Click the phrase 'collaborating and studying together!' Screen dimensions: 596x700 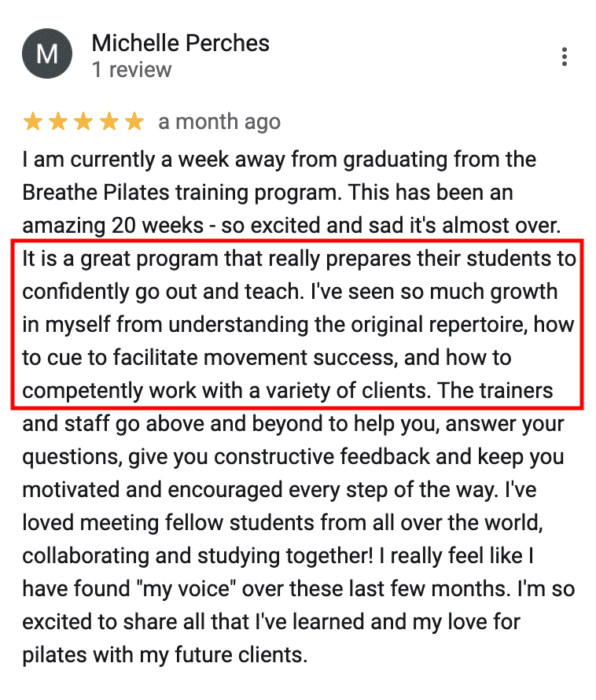pos(197,556)
